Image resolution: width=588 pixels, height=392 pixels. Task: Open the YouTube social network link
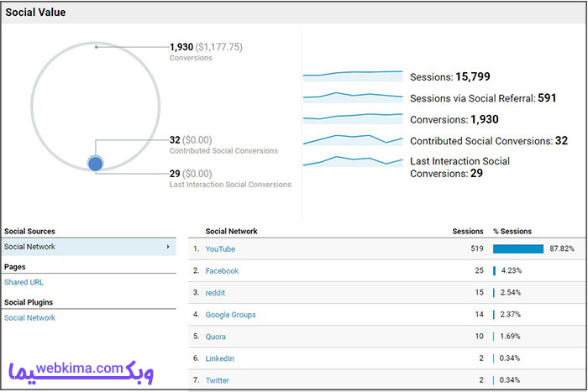click(220, 248)
